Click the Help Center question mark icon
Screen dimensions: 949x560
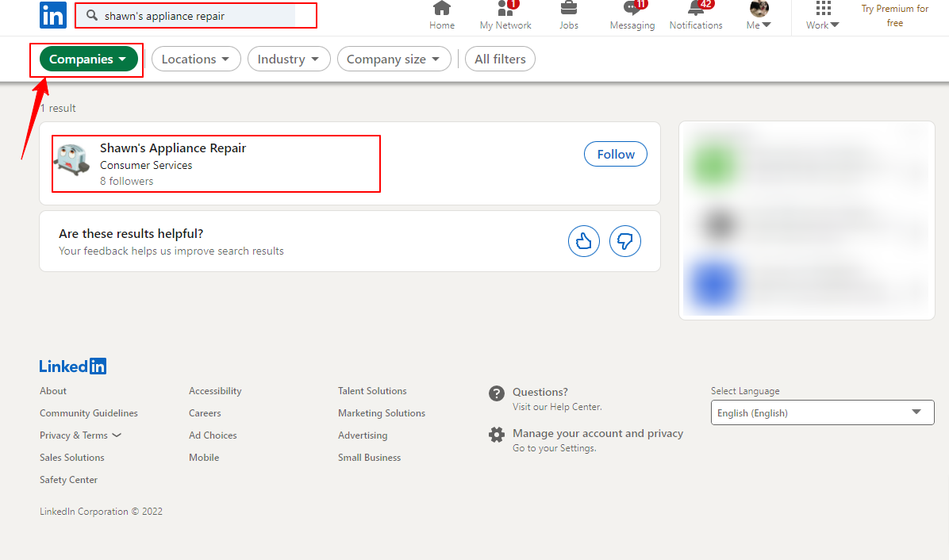pos(496,393)
